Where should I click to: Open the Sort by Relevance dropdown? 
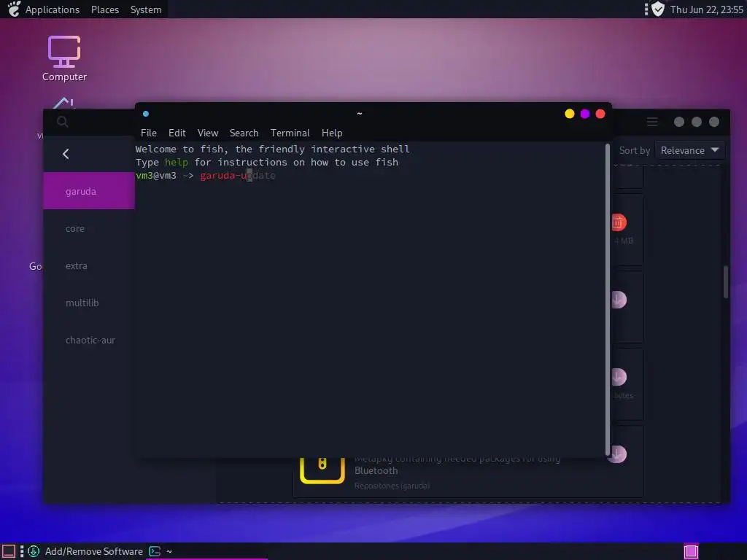pyautogui.click(x=690, y=150)
